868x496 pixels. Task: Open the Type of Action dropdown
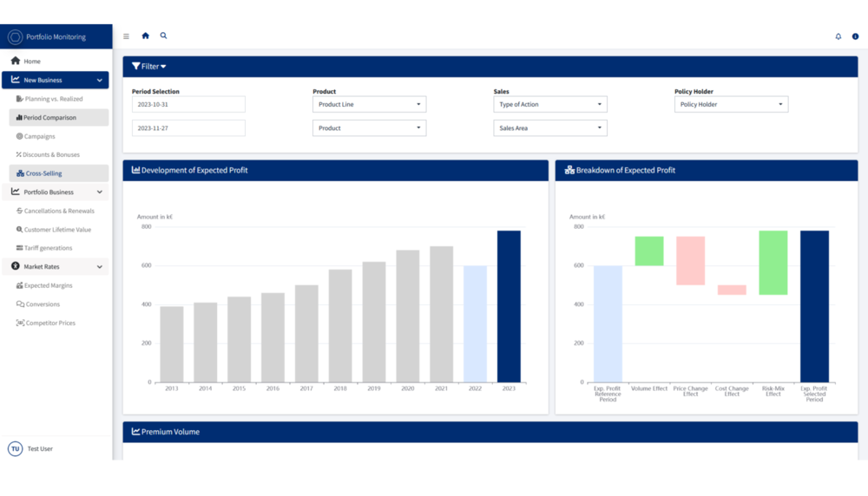pyautogui.click(x=550, y=105)
